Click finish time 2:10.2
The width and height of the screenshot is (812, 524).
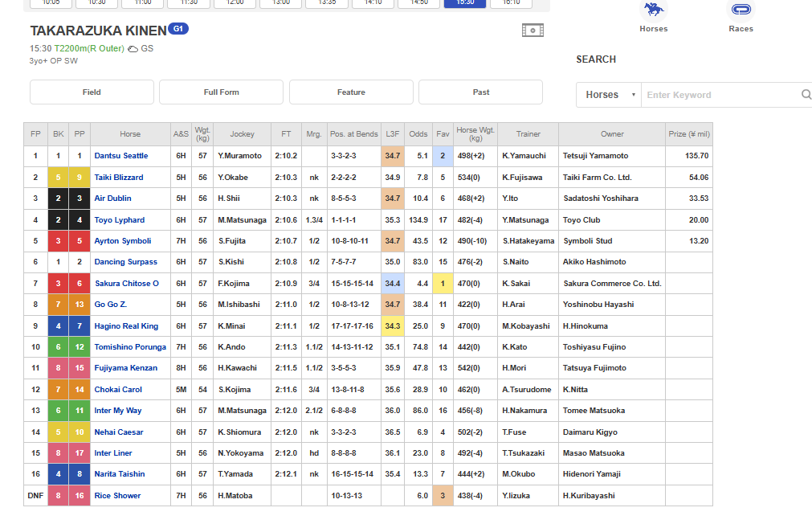pyautogui.click(x=286, y=155)
